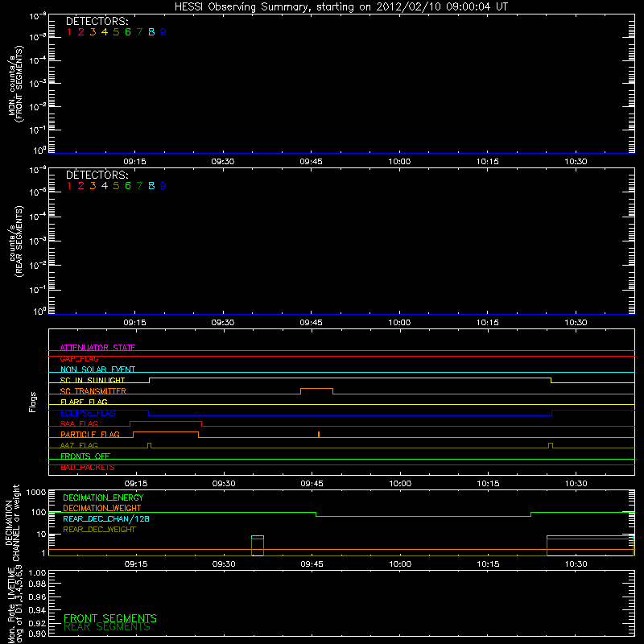Pick detector 5 in rear segments legend

[x=116, y=186]
